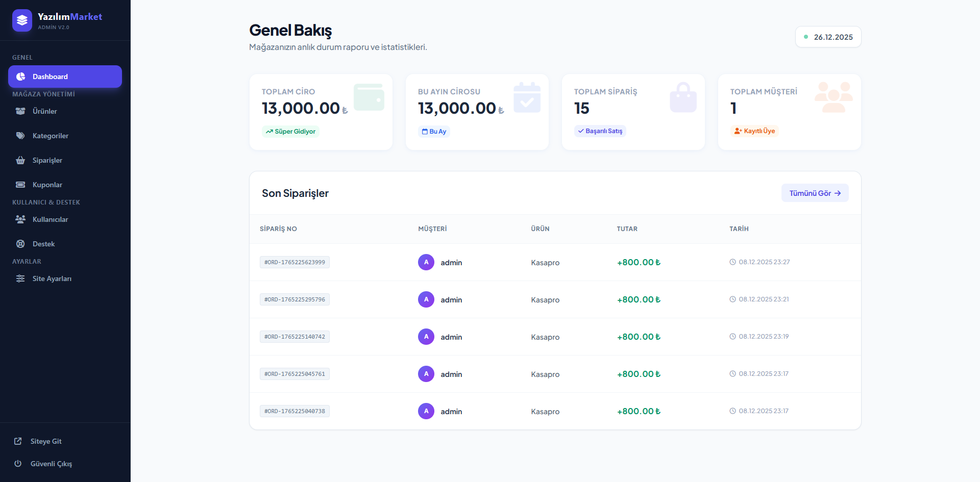The image size is (980, 482).
Task: Click the Kullanıcılar people icon
Action: click(x=20, y=219)
